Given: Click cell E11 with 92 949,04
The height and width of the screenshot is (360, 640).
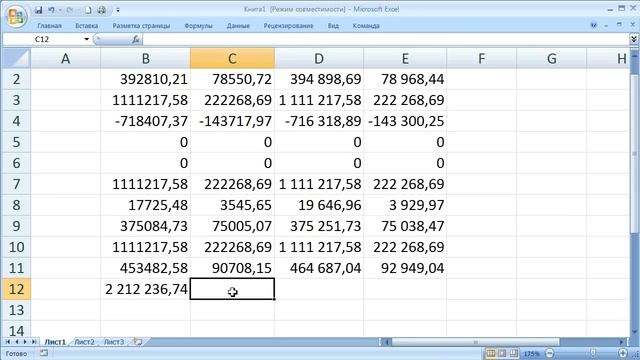Looking at the screenshot, I should [x=405, y=268].
